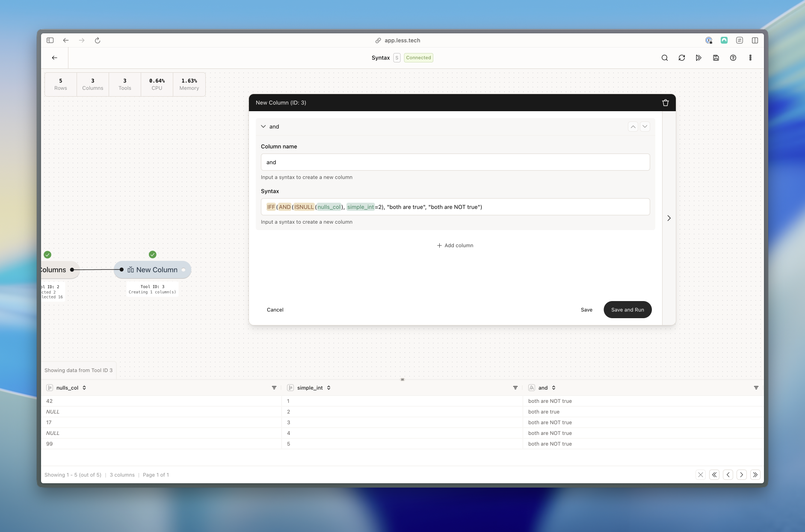Click the 0.64% CPU stat

157,84
